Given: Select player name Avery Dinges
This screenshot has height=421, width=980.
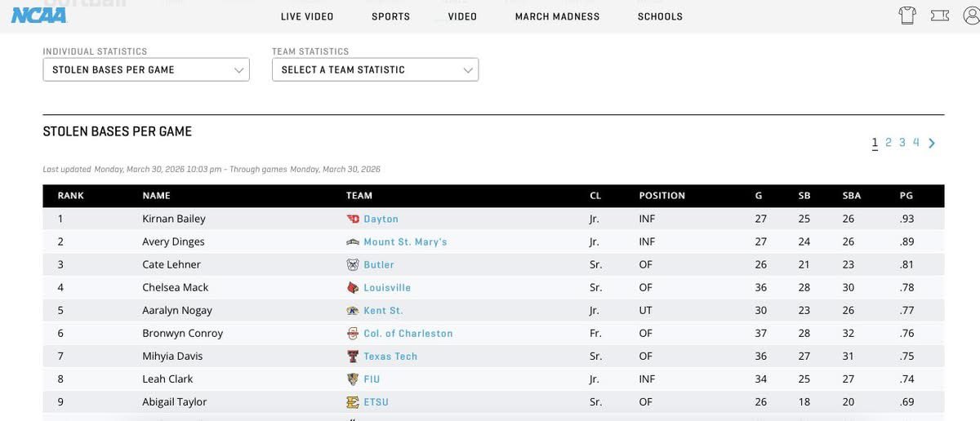Looking at the screenshot, I should [x=174, y=242].
